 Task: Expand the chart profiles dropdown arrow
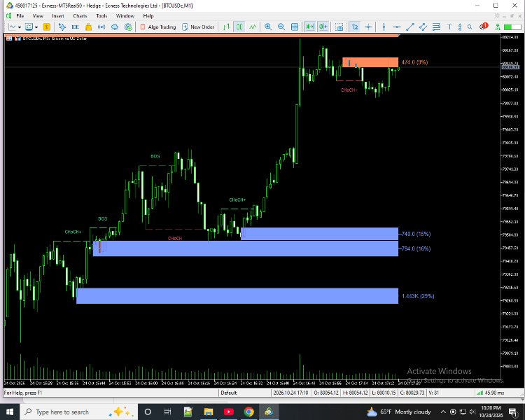[x=36, y=27]
